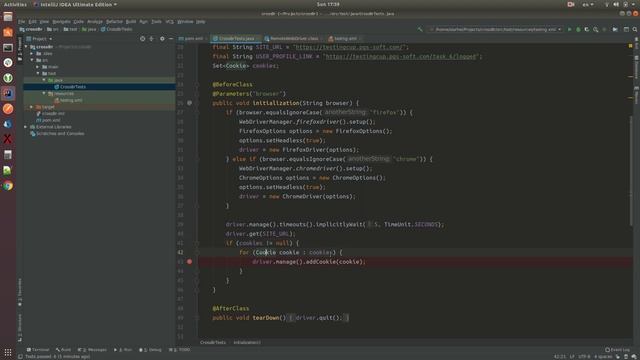Viewport: 640px width, 360px height.
Task: Collapse the src folder node
Action: tap(32, 60)
